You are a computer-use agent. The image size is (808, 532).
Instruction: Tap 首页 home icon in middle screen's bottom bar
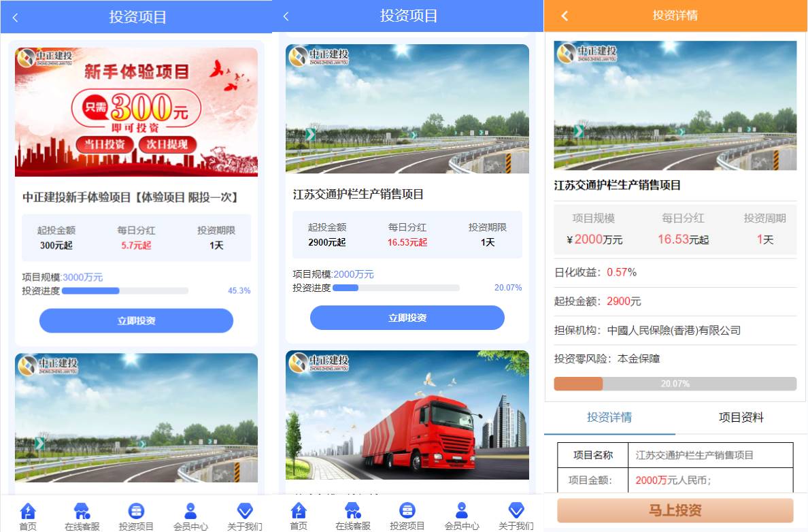pyautogui.click(x=299, y=512)
